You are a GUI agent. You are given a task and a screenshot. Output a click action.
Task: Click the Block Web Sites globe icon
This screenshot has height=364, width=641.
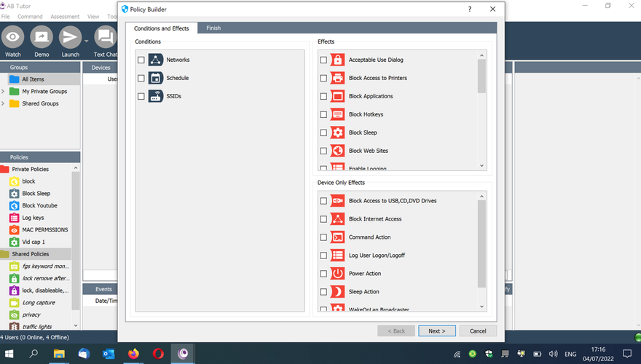pos(338,151)
